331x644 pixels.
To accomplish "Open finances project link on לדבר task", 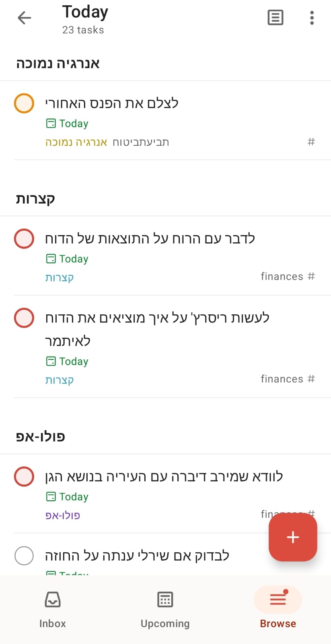I will pyautogui.click(x=287, y=277).
